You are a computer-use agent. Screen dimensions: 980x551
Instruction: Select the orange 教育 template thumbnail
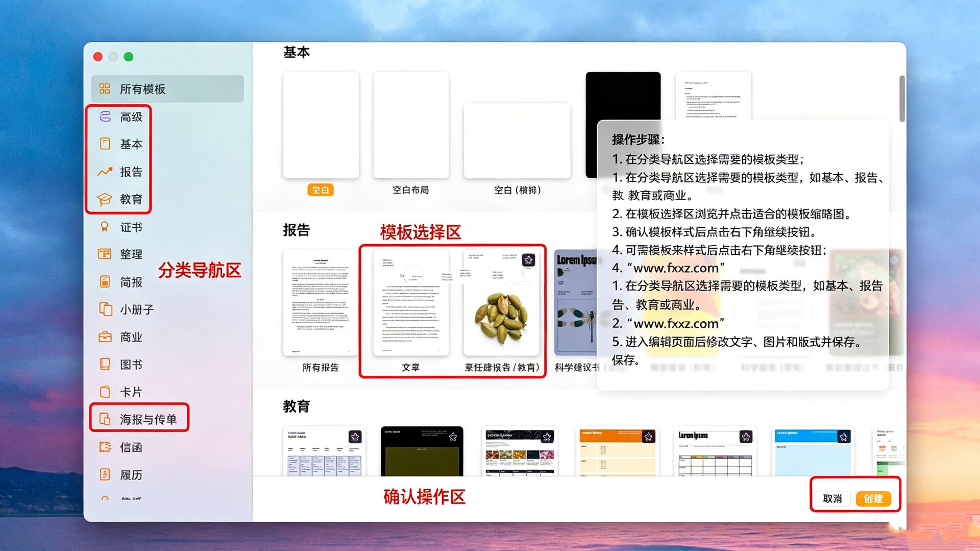[618, 451]
